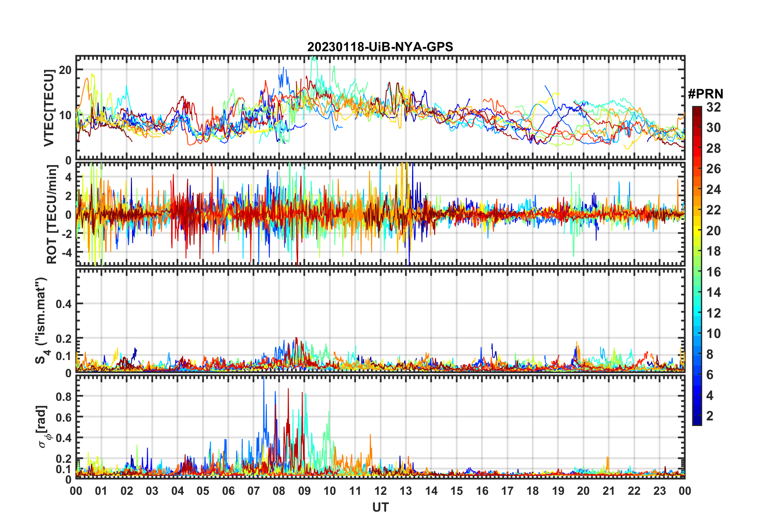
Task: Click colorbar tick label 2
Action: click(x=710, y=416)
